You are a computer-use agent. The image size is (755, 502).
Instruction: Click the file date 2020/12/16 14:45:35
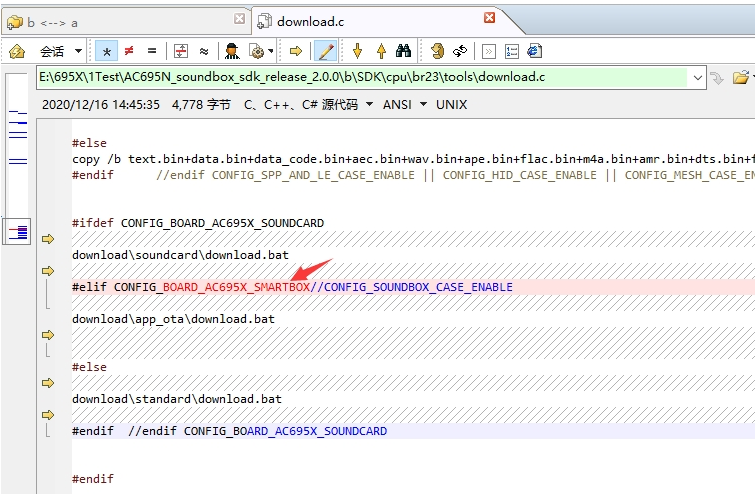[101, 104]
